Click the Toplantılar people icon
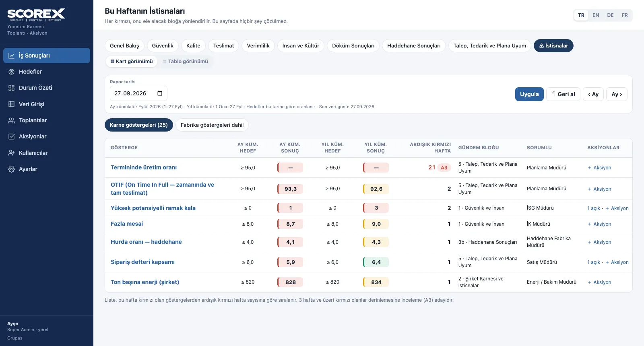Image resolution: width=644 pixels, height=346 pixels. click(x=12, y=120)
